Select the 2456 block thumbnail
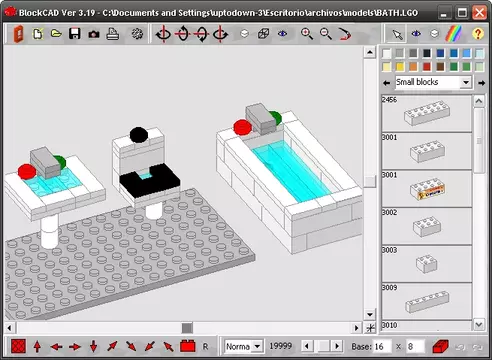Image resolution: width=492 pixels, height=360 pixels. tap(427, 113)
